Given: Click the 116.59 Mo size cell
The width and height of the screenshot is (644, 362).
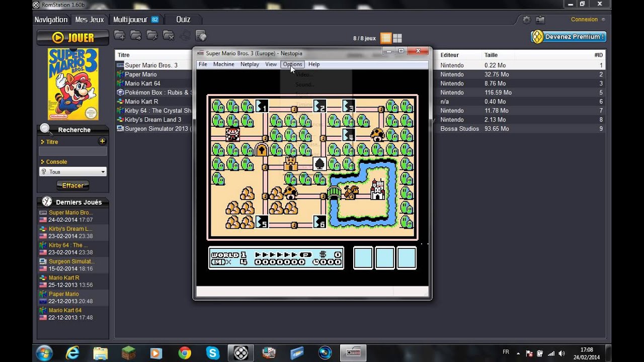Looking at the screenshot, I should pyautogui.click(x=498, y=93).
